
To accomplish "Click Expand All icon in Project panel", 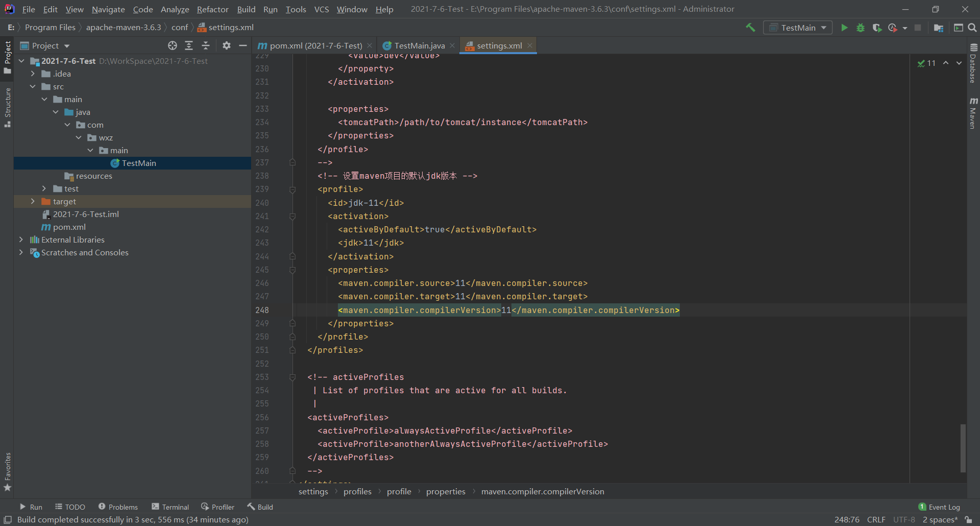I will tap(189, 45).
